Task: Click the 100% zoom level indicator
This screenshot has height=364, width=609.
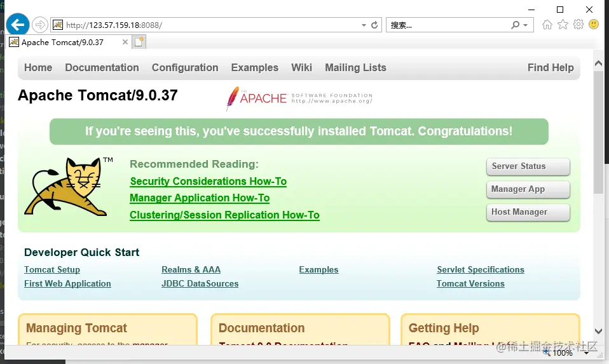Action: [563, 353]
